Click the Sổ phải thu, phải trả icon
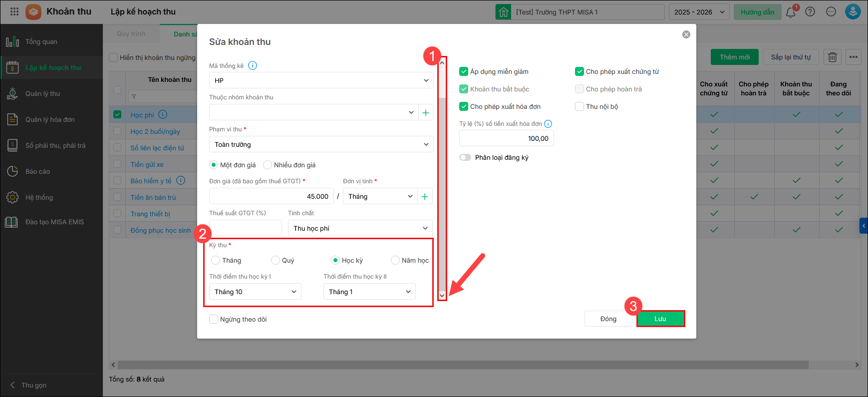This screenshot has width=868, height=397. (12, 145)
